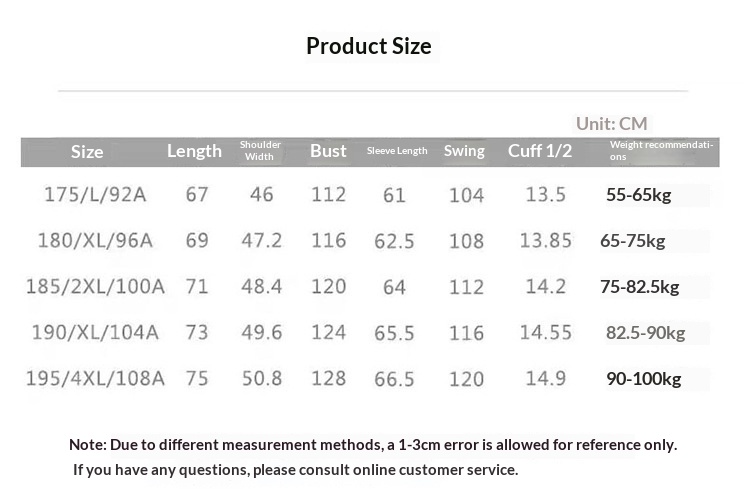
Task: Select the Bust column header
Action: click(x=328, y=151)
